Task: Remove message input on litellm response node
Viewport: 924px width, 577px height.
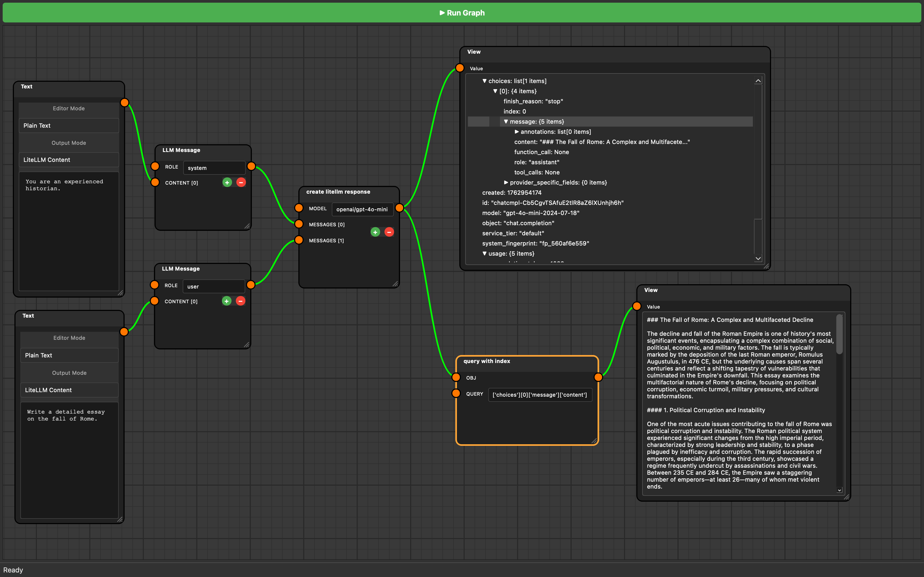Action: pyautogui.click(x=389, y=232)
